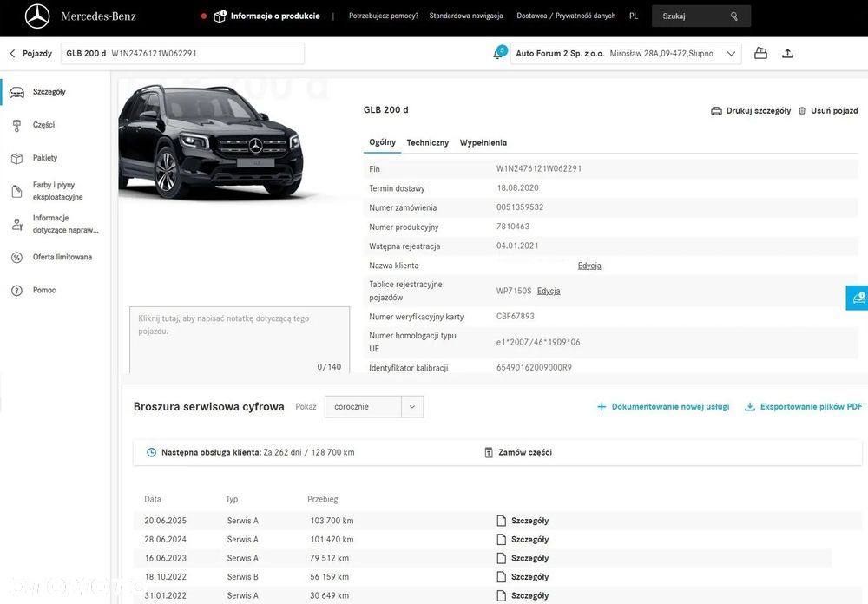Open the notifications bell icon
Screen dimensions: 868x604
pos(497,54)
